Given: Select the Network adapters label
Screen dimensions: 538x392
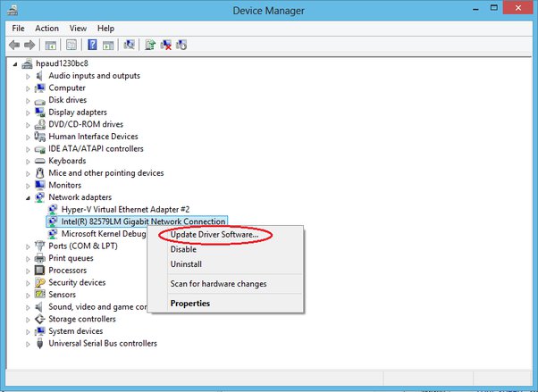Looking at the screenshot, I should 80,197.
